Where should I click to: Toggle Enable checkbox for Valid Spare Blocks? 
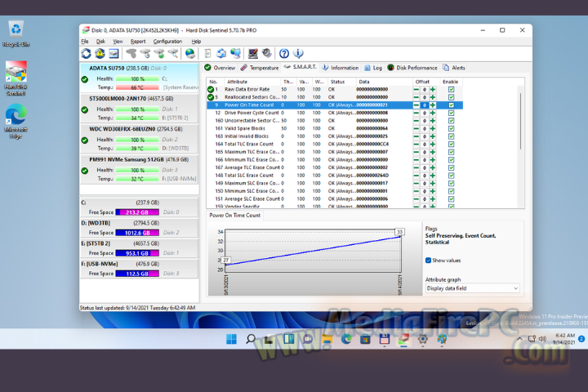451,129
